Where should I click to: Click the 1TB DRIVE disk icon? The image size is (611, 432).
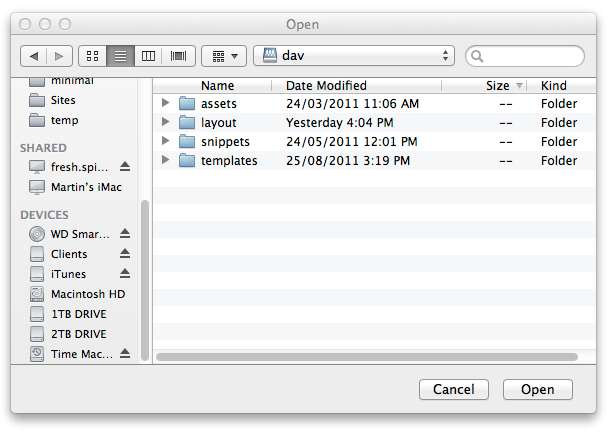(x=37, y=314)
